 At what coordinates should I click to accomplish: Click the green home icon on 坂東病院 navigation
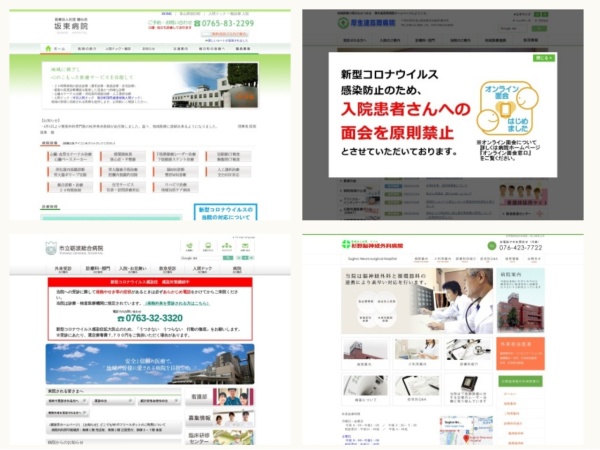coord(48,49)
